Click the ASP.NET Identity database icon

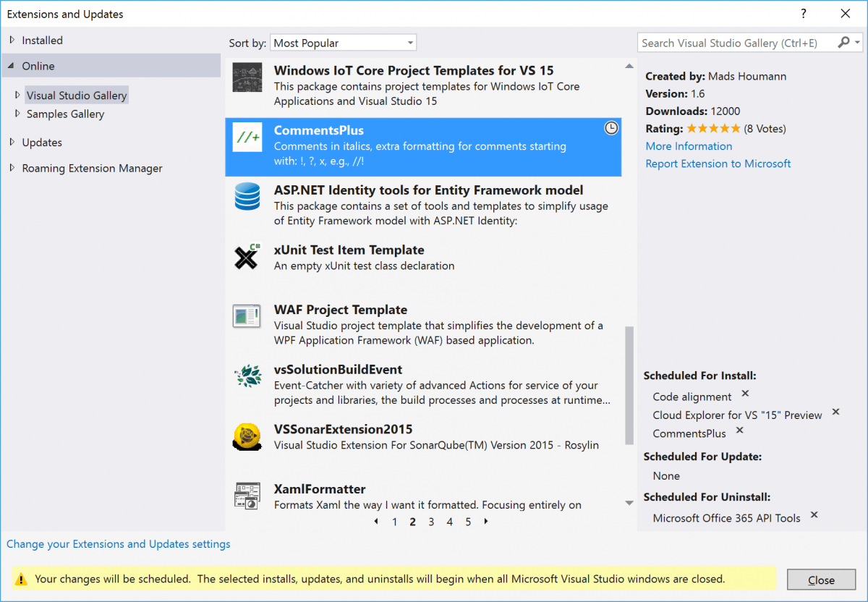247,197
